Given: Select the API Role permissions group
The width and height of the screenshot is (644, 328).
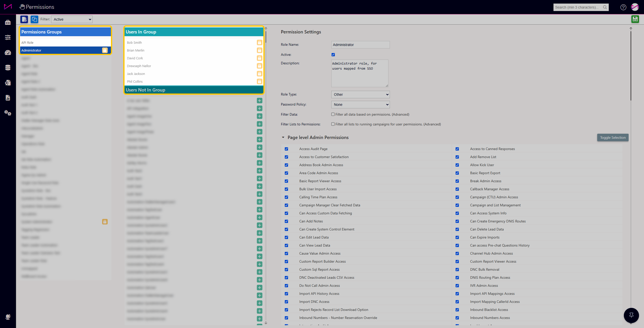Looking at the screenshot, I should click(x=65, y=42).
